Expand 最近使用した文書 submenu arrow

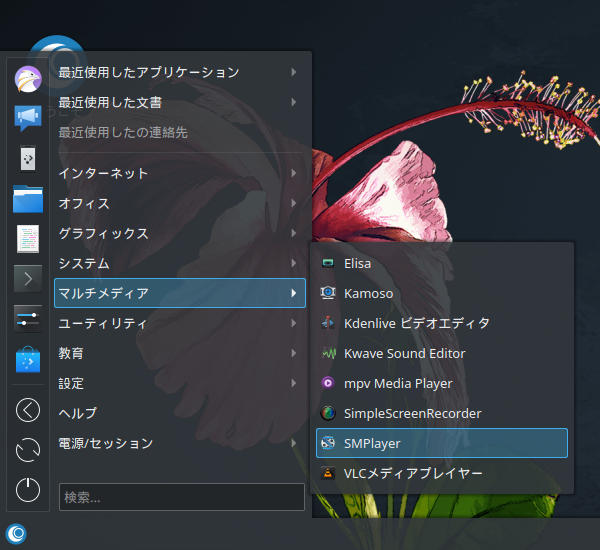(x=293, y=102)
